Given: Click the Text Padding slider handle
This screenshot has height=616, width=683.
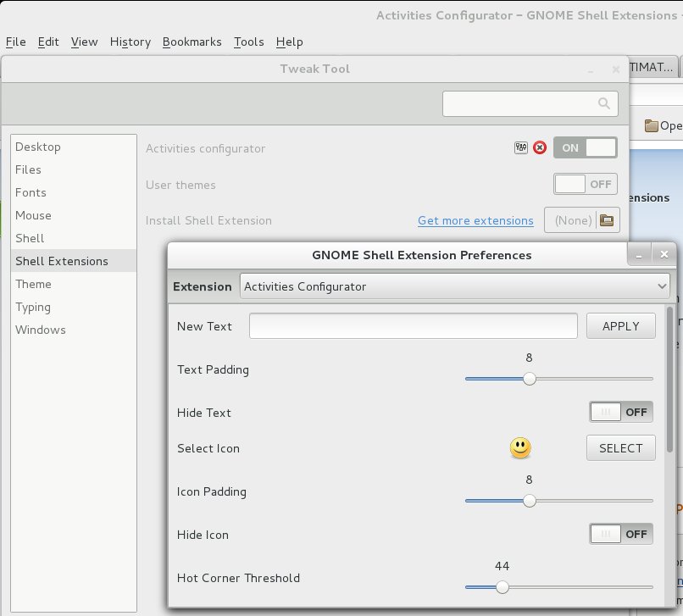Looking at the screenshot, I should (530, 379).
